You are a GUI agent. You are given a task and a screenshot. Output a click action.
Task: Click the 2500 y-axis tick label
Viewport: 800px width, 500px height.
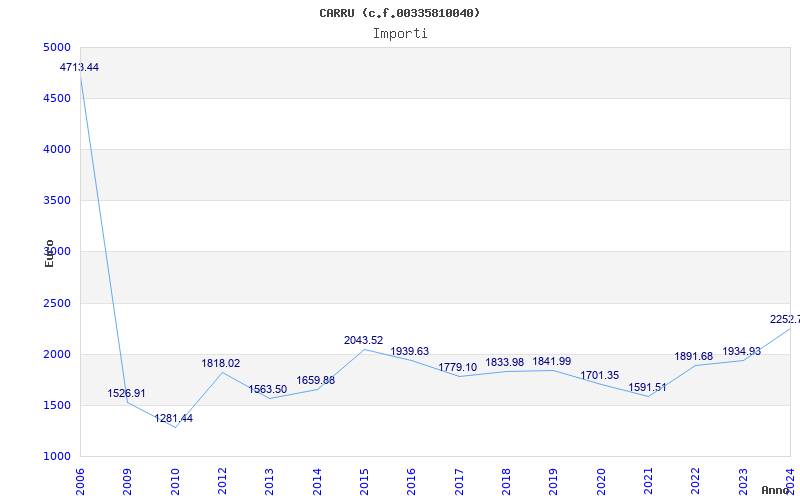click(x=57, y=303)
